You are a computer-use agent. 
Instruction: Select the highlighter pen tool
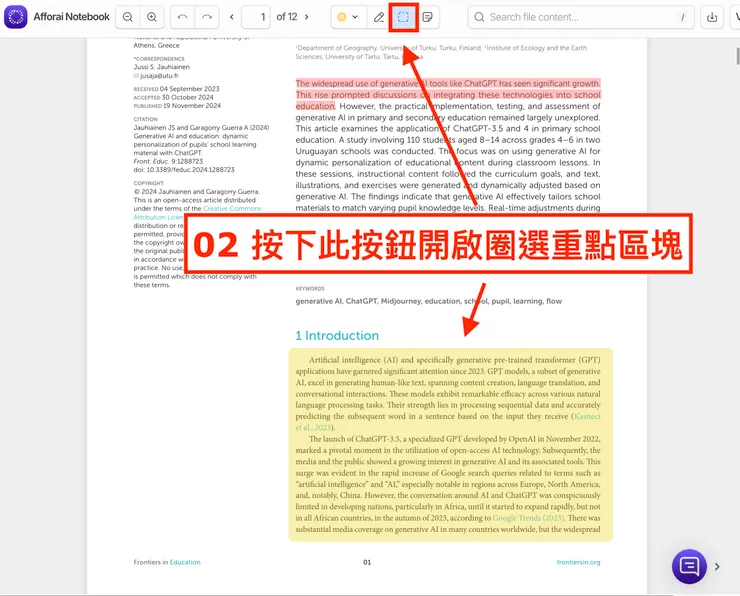pos(379,17)
